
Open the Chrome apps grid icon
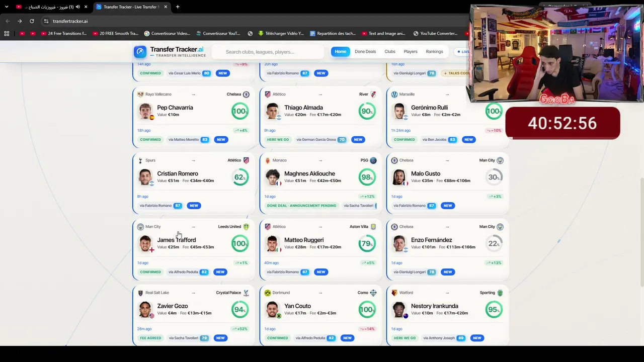tap(7, 34)
